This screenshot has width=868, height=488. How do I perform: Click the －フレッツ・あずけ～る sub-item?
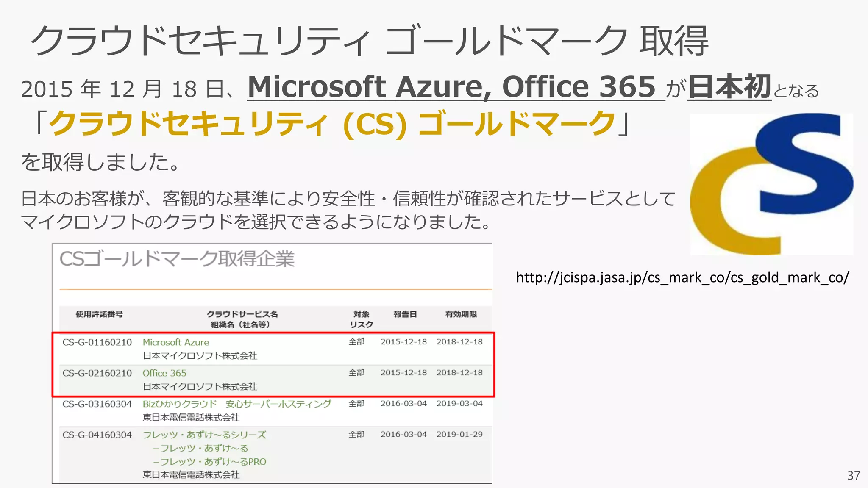tap(200, 448)
